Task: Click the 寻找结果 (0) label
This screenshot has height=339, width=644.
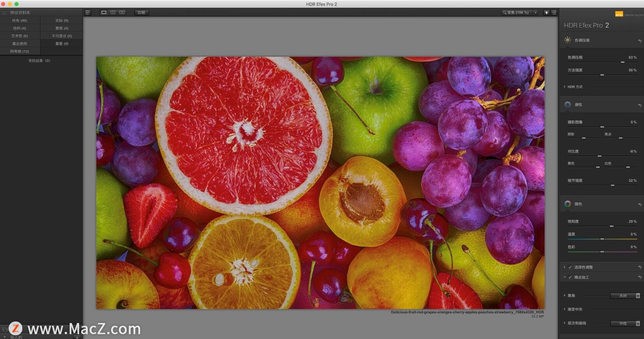Action: [x=39, y=61]
